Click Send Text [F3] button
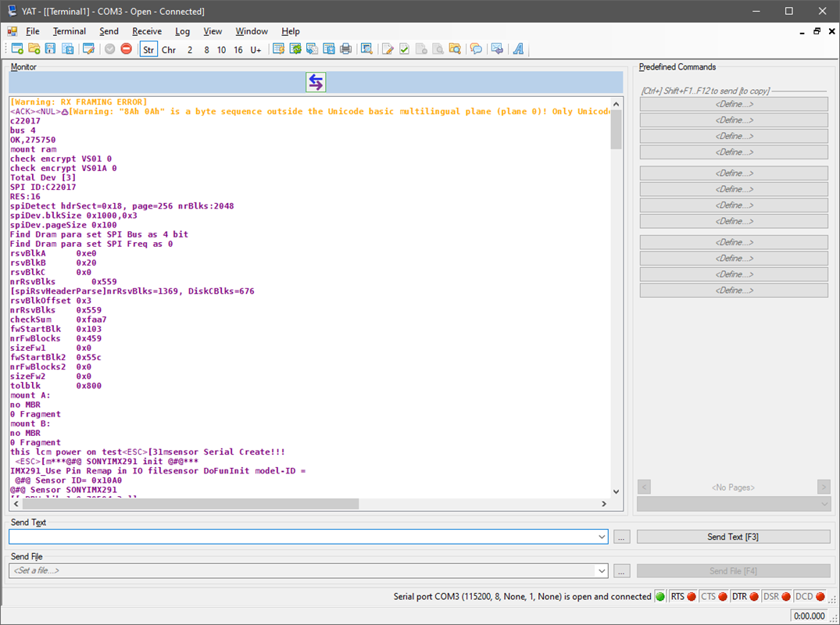Screen dimensions: 840x625 pos(734,537)
